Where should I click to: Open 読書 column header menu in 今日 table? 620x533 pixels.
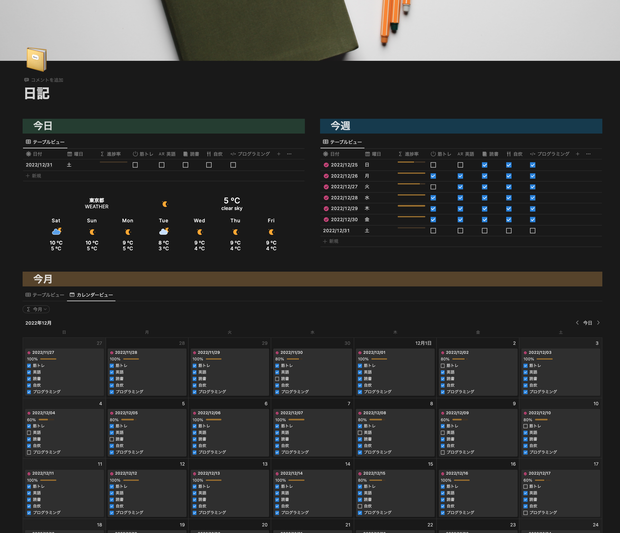[191, 154]
